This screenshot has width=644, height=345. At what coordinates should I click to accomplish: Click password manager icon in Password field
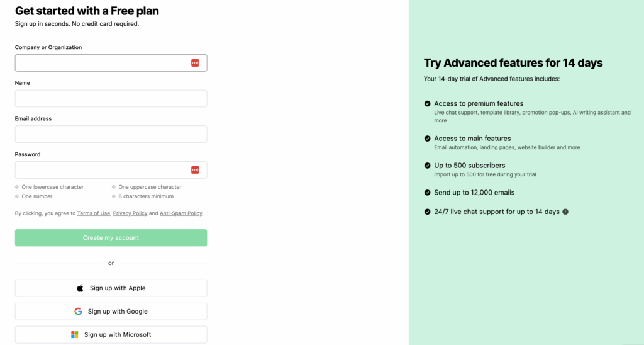tap(195, 170)
